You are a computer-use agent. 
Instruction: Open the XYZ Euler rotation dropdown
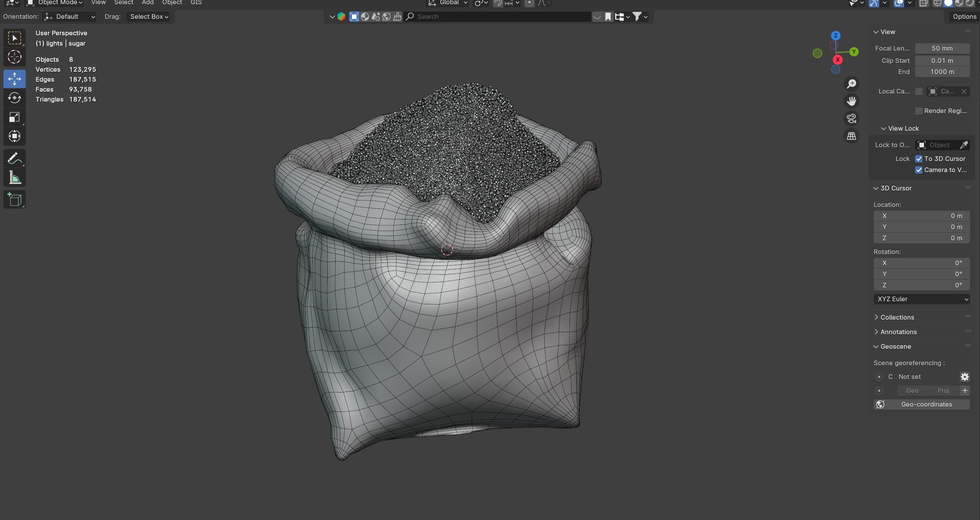[x=921, y=299]
